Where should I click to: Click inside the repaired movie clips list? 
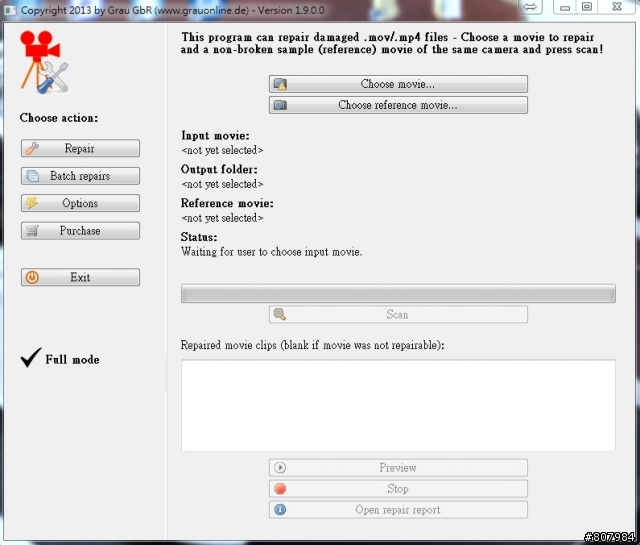click(x=398, y=405)
